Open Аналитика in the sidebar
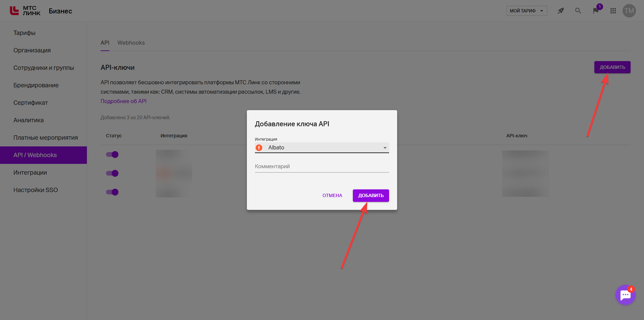Viewport: 644px width, 320px height. pyautogui.click(x=43, y=120)
